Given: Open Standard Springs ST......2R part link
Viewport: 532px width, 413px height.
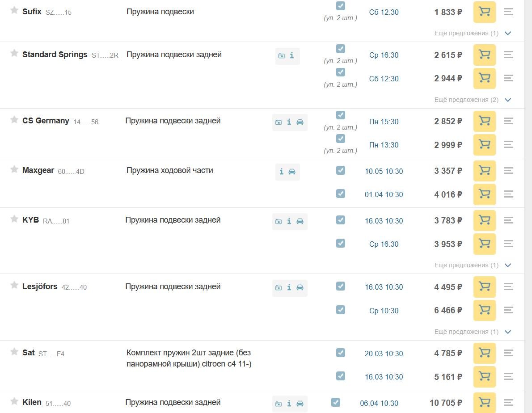Looking at the screenshot, I should tap(105, 55).
